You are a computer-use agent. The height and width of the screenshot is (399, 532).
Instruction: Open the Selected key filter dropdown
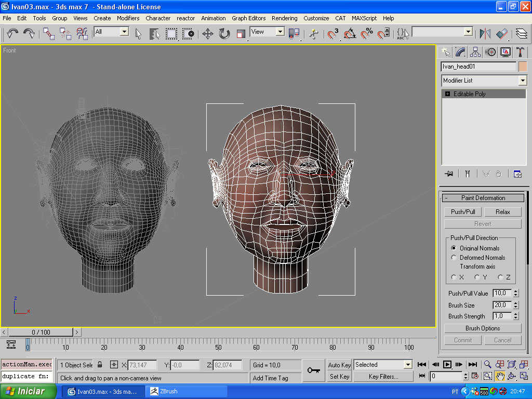[x=408, y=365]
